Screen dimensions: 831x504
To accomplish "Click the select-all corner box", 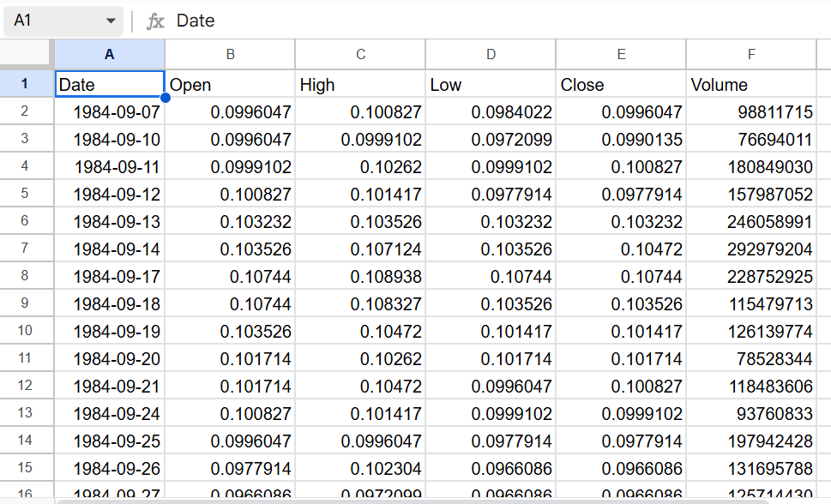I will [27, 55].
